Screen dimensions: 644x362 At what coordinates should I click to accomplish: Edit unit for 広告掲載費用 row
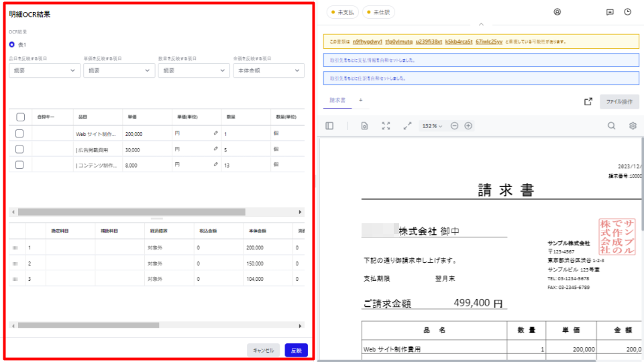point(215,149)
